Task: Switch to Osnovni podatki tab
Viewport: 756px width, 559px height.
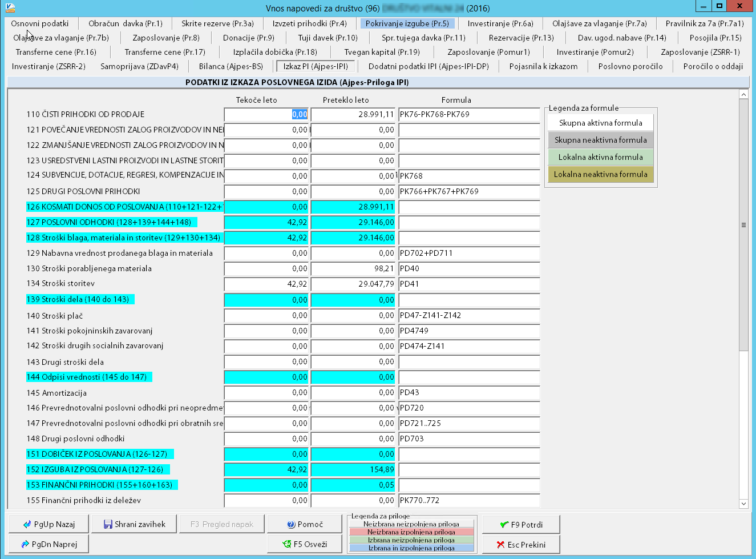Action: tap(40, 23)
